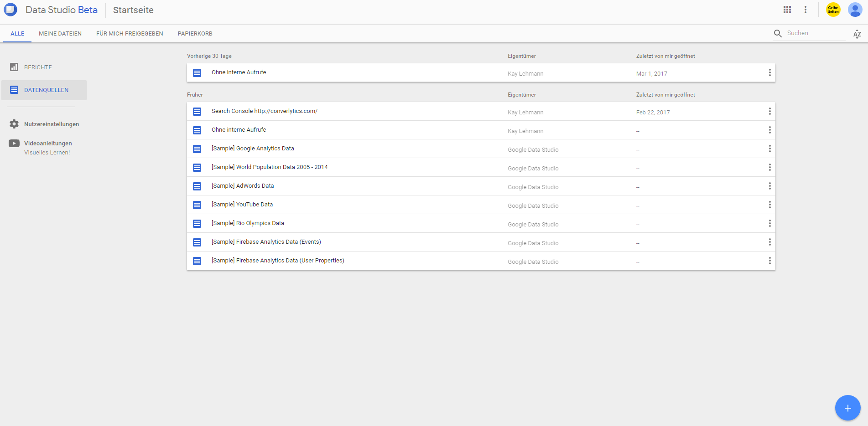Click data source icon for Firebase (User Properties)
Screen dimensions: 868x426
(x=197, y=261)
